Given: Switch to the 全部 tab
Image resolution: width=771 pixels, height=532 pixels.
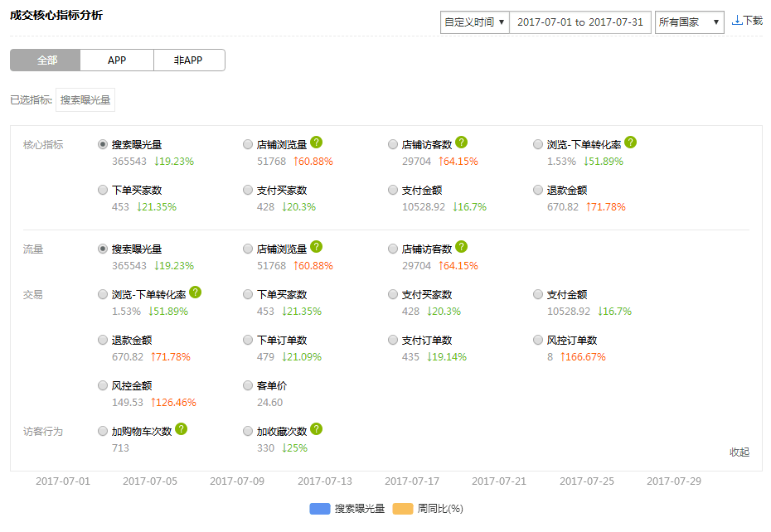Looking at the screenshot, I should pos(46,60).
